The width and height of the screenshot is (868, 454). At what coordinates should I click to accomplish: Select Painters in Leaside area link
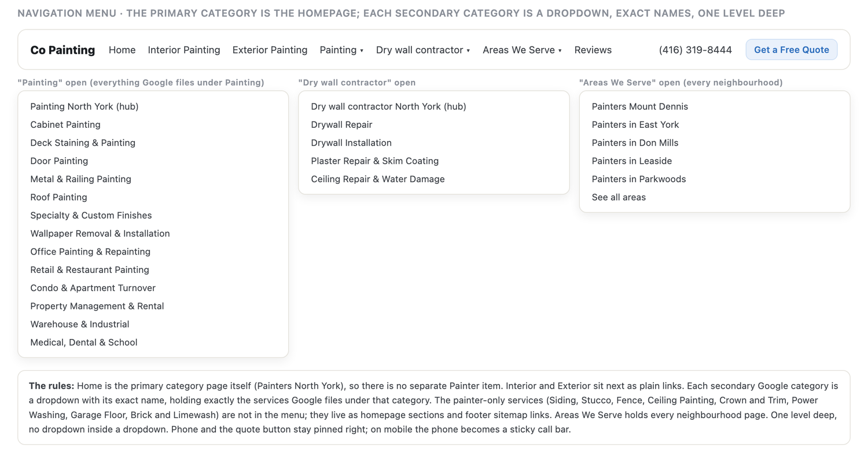632,161
